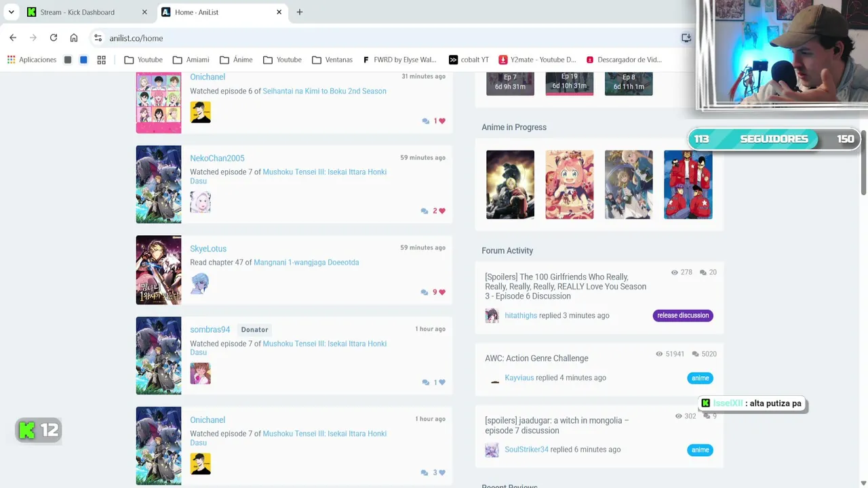
Task: Expand the tab search dropdown
Action: pyautogui.click(x=12, y=12)
